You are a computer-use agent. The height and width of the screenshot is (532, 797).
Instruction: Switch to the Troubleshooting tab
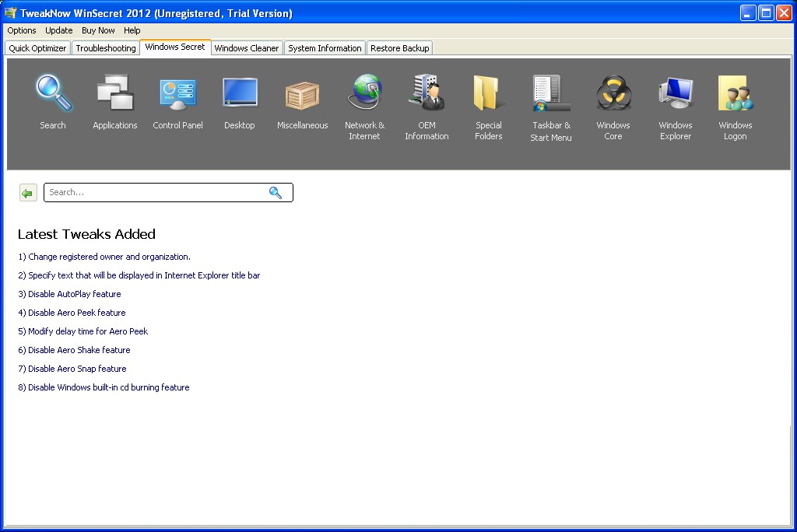click(106, 48)
